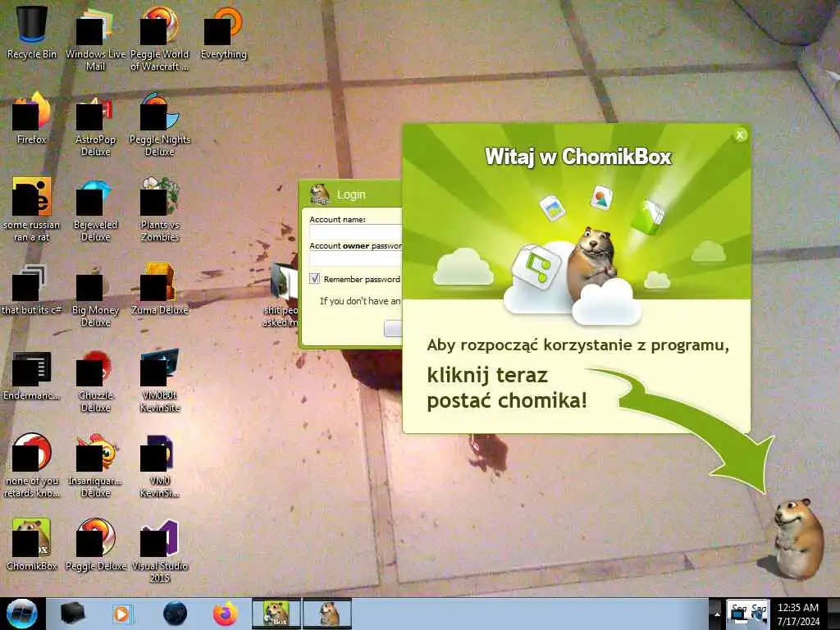Launch Chuzzle Deluxe desktop shortcut

coord(95,381)
